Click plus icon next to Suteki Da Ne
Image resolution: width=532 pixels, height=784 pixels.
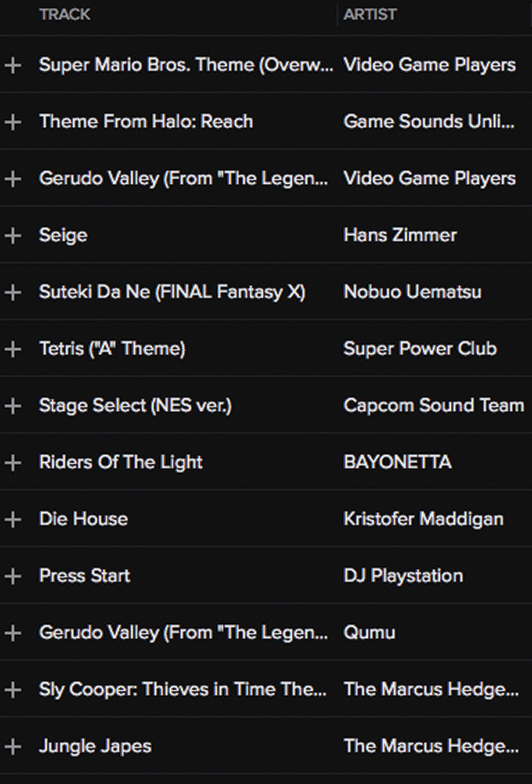coord(13,292)
